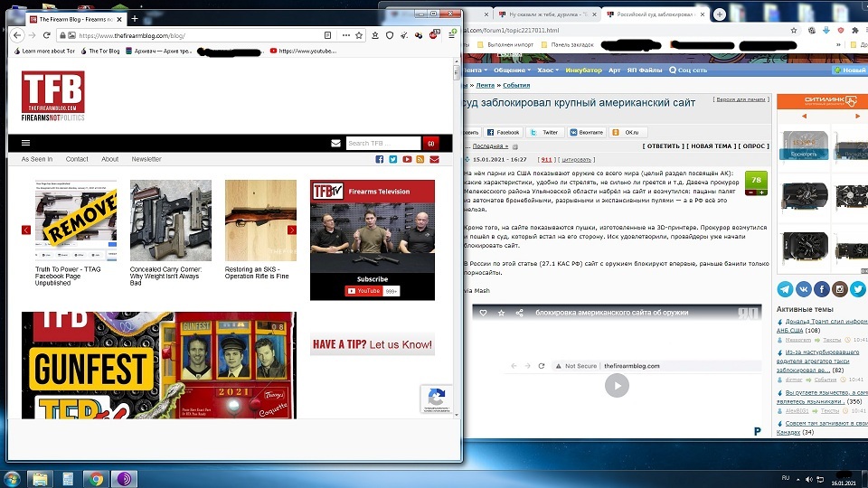Screen dimensions: 868x488
Task: Show hidden system tray icons arrow
Action: click(x=797, y=479)
